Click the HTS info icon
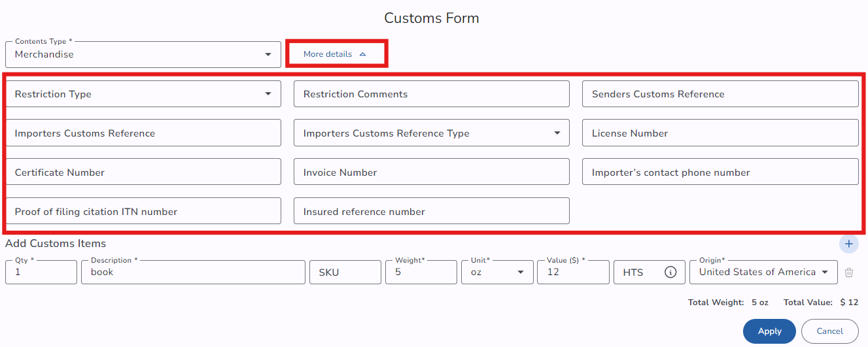The image size is (868, 347). 670,273
